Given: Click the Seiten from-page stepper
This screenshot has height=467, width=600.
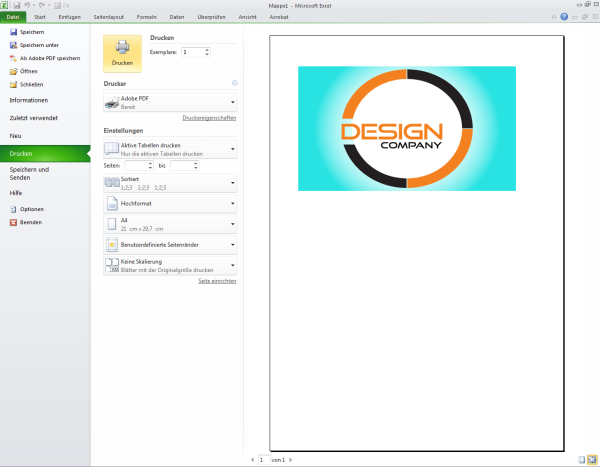Looking at the screenshot, I should [150, 166].
